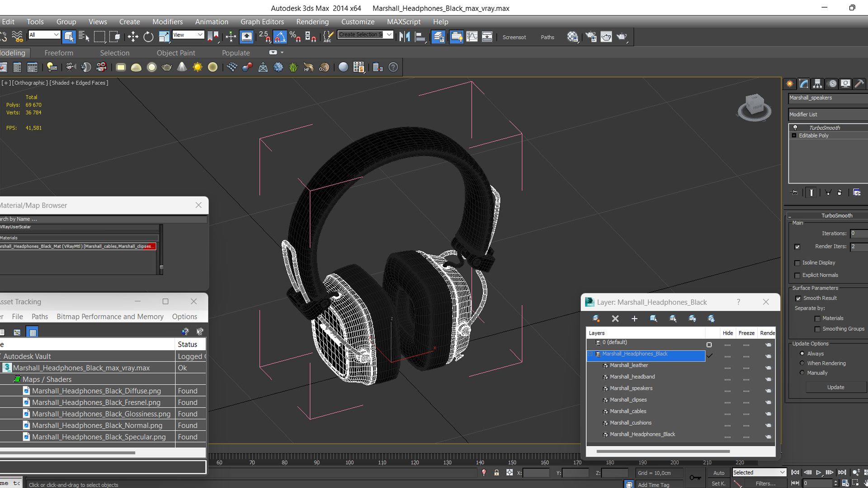
Task: Click the Iterations value field
Action: click(859, 234)
